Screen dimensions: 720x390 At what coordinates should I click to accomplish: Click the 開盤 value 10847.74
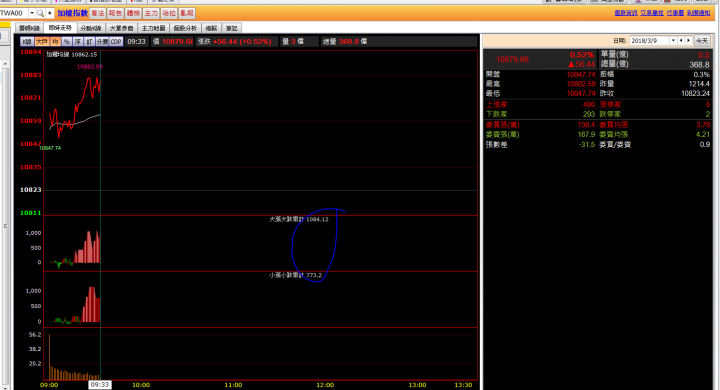point(581,74)
